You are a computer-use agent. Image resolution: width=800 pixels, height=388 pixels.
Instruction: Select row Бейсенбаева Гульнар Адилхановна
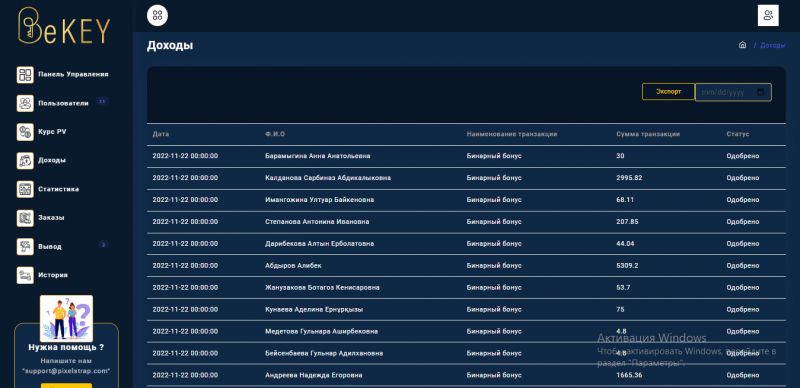pos(466,354)
